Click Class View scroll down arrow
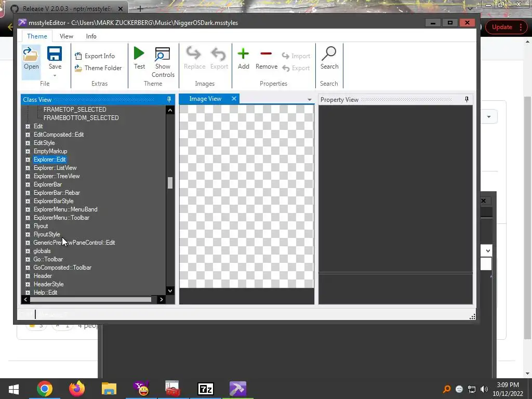 [170, 290]
